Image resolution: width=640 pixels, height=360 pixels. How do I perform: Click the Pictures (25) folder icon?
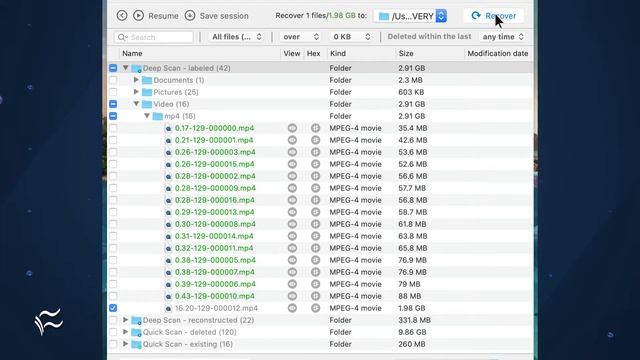[x=147, y=92]
